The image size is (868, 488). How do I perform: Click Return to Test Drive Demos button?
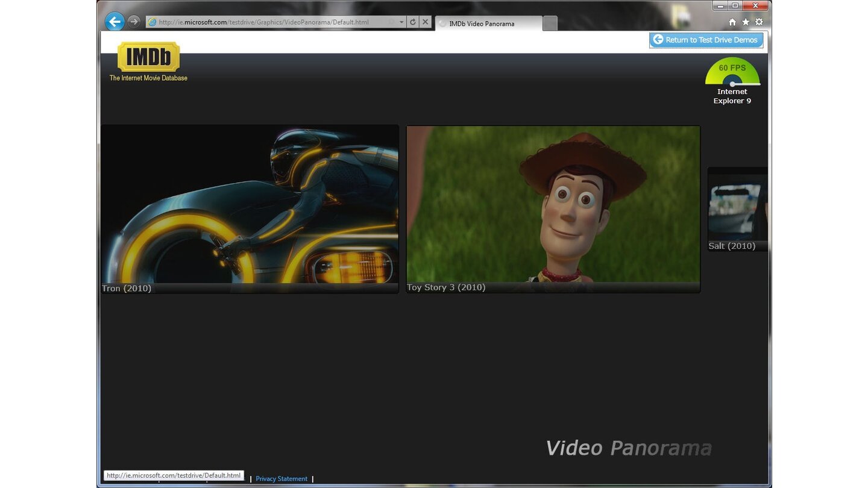tap(706, 40)
